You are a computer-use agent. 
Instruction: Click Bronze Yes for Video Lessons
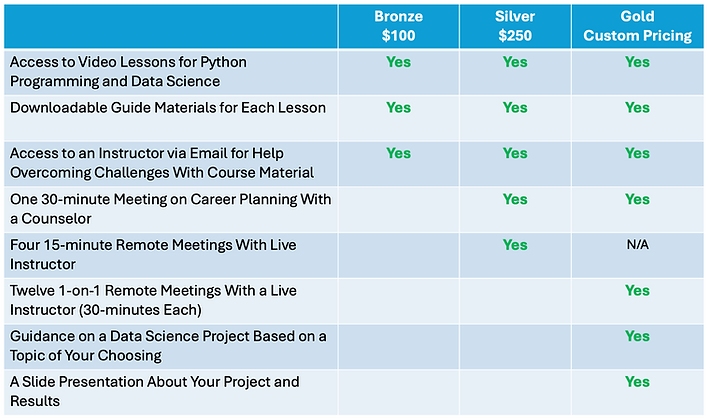pyautogui.click(x=398, y=62)
